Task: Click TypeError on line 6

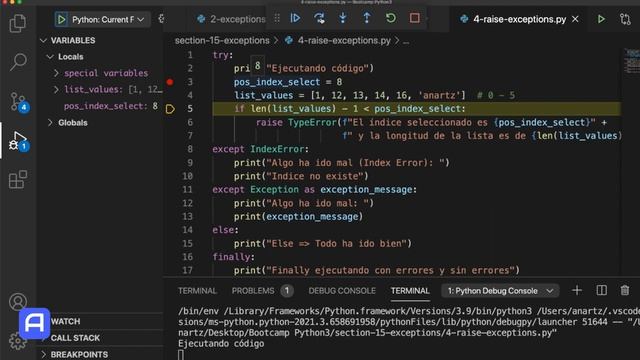Action: [312, 122]
